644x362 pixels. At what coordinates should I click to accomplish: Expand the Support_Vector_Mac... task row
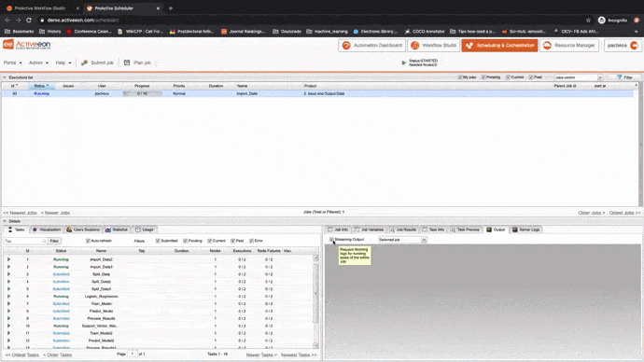pyautogui.click(x=8, y=326)
